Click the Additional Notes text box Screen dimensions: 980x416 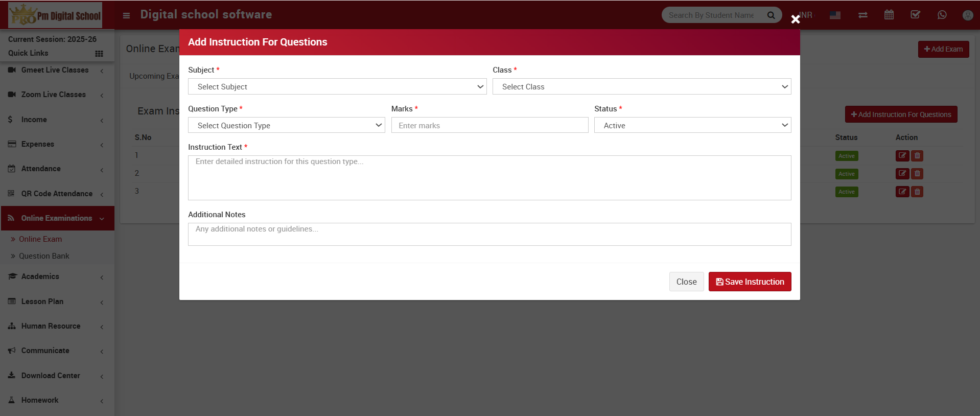coord(489,235)
